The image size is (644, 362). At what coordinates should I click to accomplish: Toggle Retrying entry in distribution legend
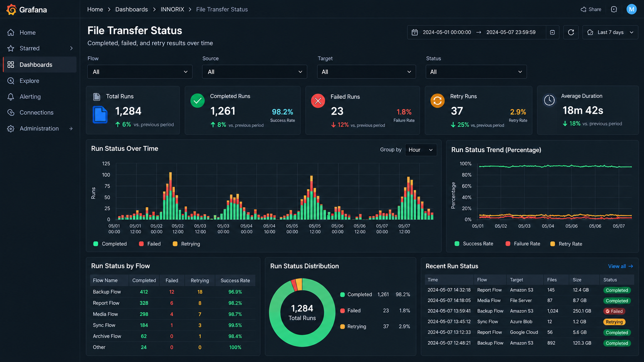[353, 327]
